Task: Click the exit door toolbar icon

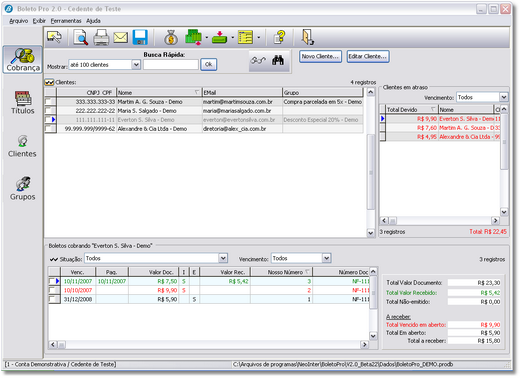Action: pos(307,37)
